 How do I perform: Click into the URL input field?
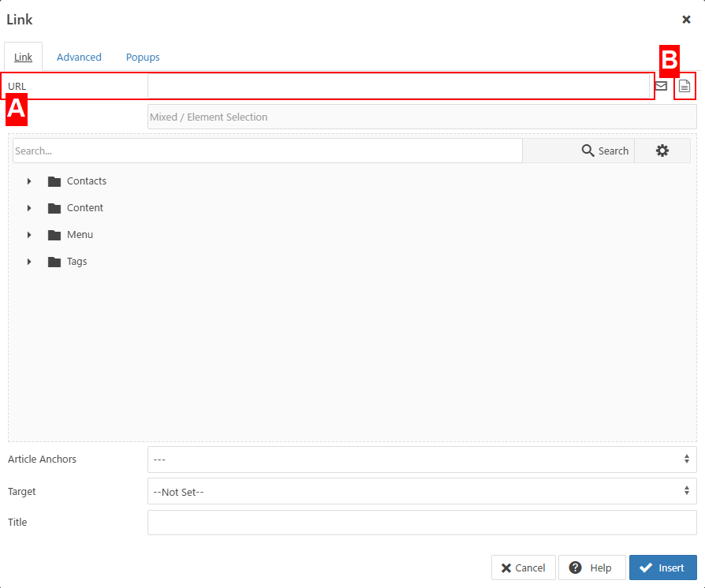pyautogui.click(x=398, y=86)
